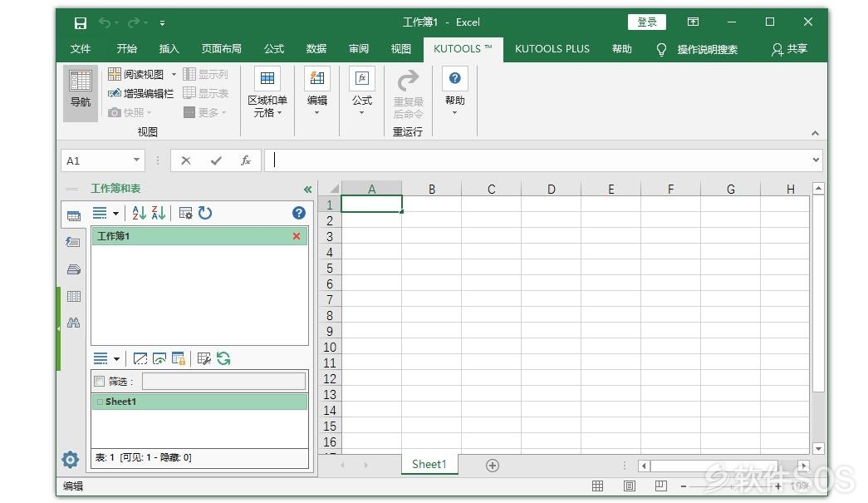This screenshot has width=868, height=503.
Task: Switch to the 开始 tab
Action: [127, 49]
